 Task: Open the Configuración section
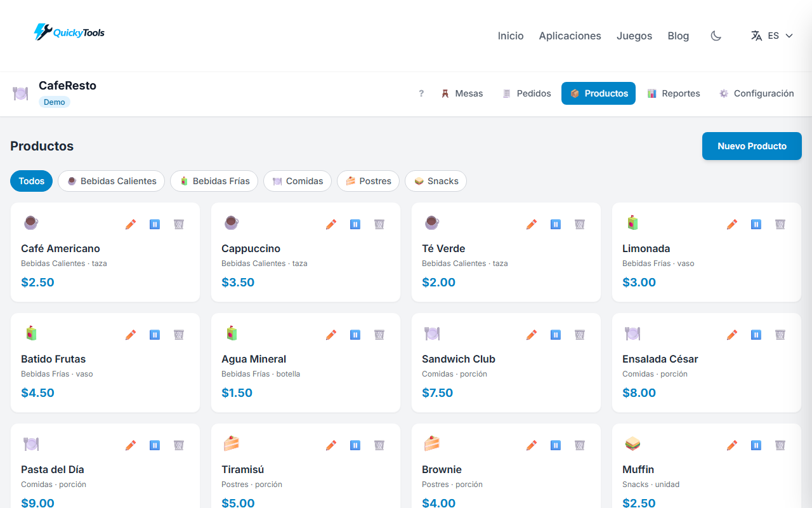point(756,93)
